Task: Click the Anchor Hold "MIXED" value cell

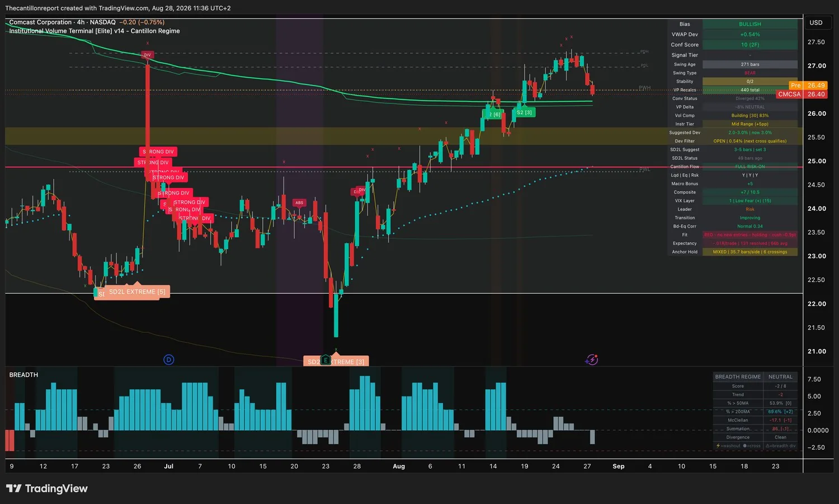Action: [x=750, y=252]
